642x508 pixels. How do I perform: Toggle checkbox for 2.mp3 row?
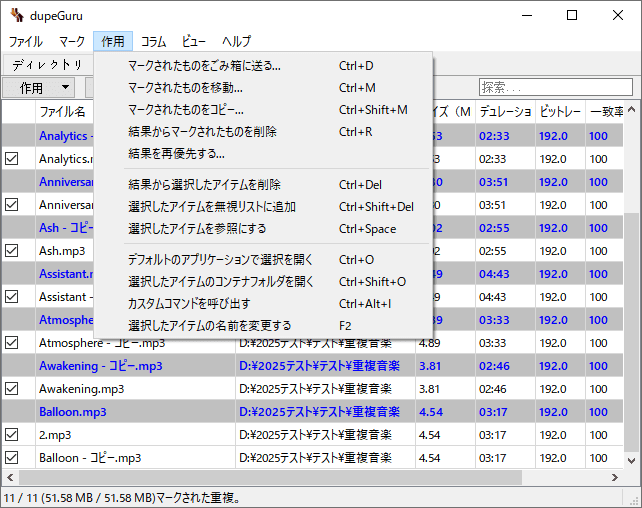point(12,434)
